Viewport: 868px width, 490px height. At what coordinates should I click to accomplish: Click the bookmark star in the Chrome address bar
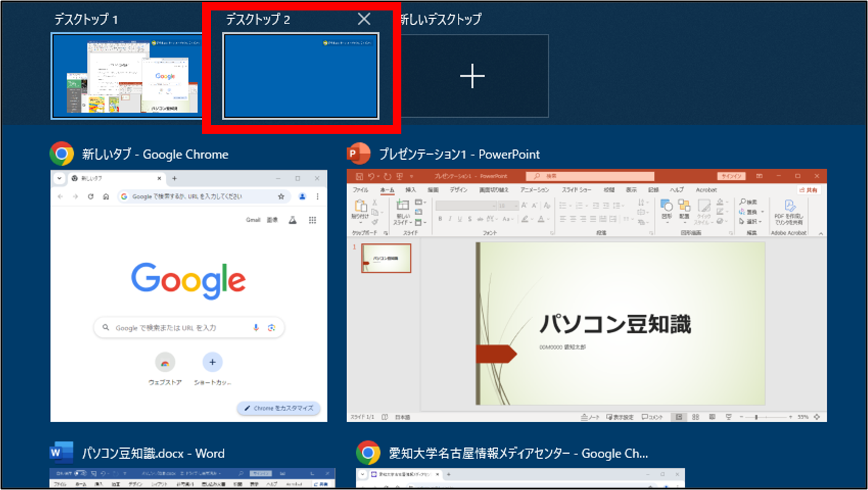pos(281,197)
